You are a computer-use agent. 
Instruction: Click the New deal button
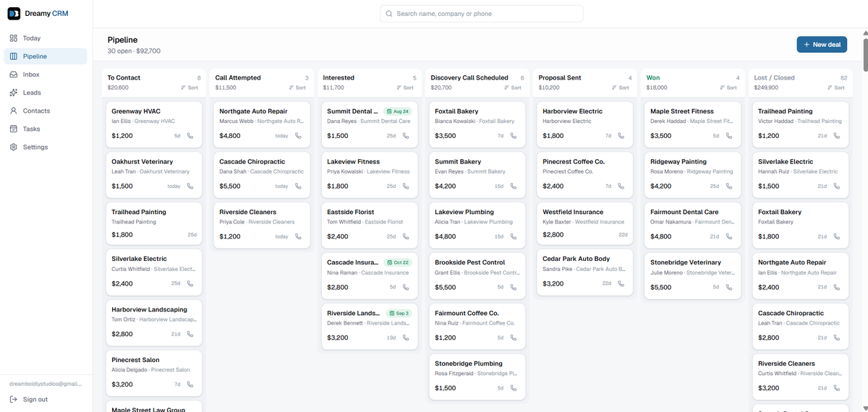822,45
